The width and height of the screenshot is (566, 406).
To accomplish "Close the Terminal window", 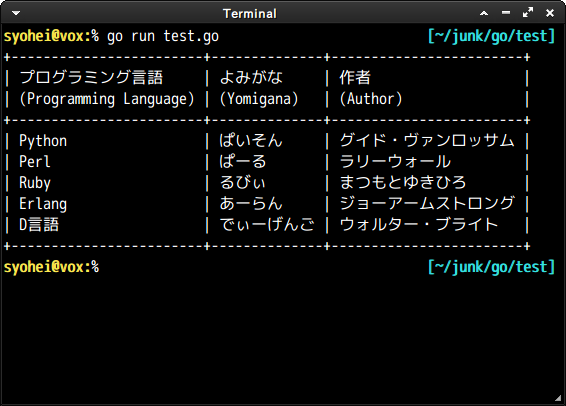I will click(x=550, y=13).
